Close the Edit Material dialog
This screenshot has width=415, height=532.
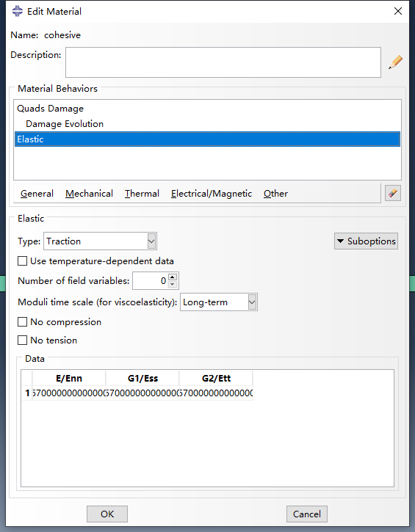[398, 11]
